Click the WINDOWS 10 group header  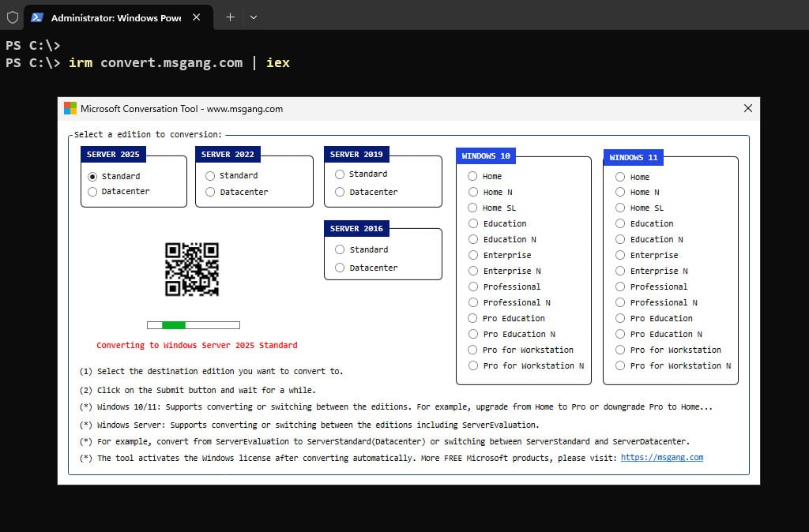click(486, 155)
